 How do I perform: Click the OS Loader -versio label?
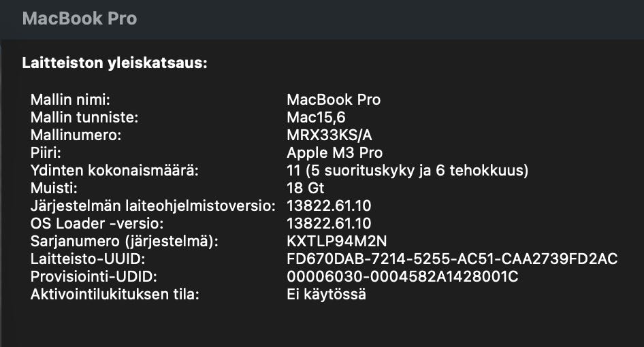(x=97, y=223)
